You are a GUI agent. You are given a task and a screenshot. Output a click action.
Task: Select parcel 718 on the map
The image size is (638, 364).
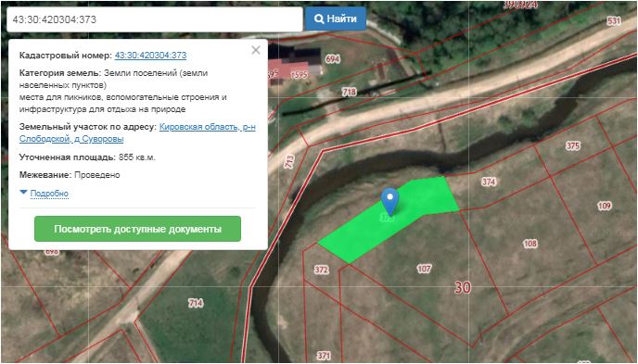(349, 92)
